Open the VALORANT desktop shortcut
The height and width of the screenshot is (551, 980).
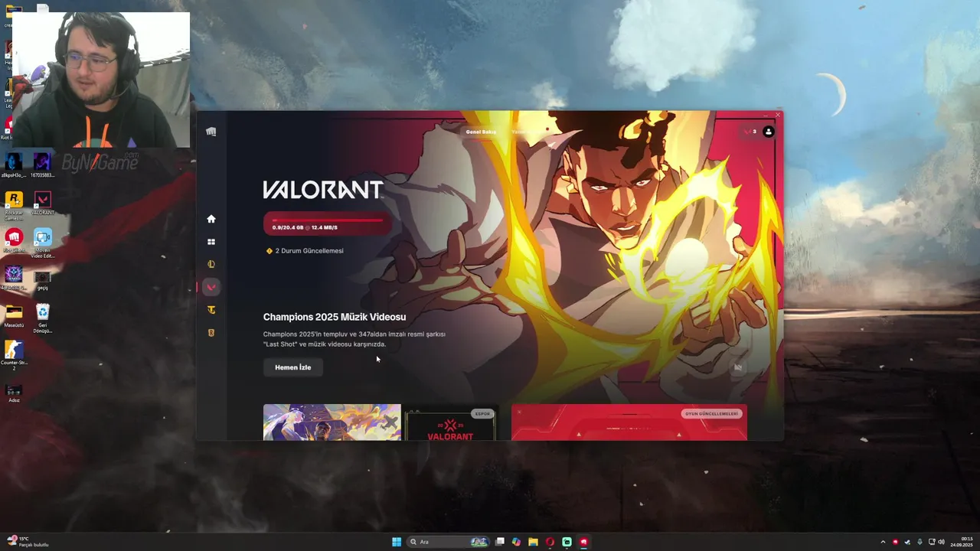[43, 203]
